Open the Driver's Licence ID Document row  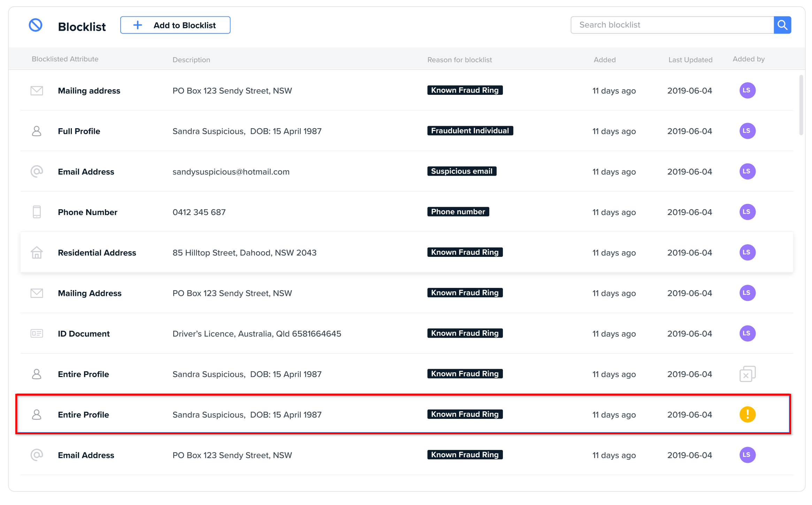[256, 334]
